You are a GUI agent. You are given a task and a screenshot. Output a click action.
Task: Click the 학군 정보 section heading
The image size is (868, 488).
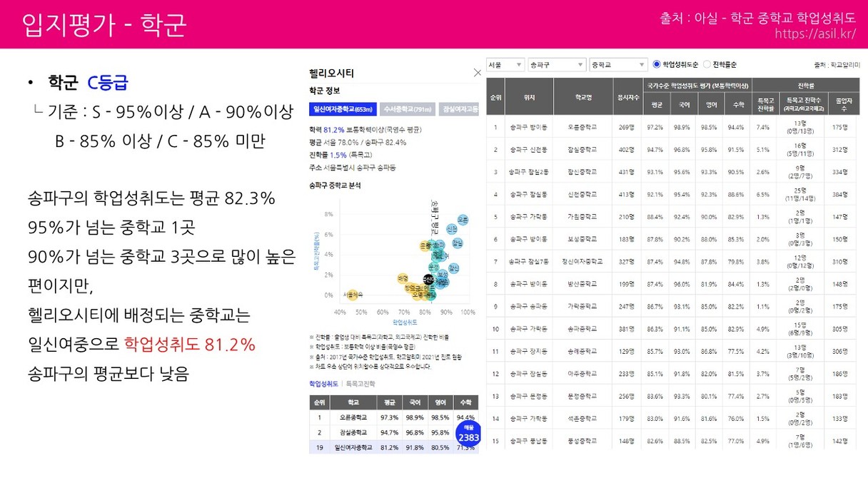325,91
